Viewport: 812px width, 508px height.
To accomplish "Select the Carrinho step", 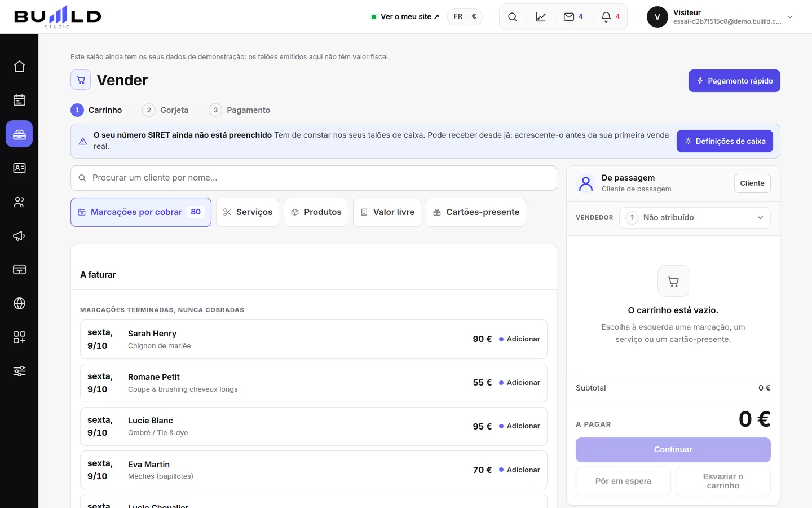I will (96, 110).
